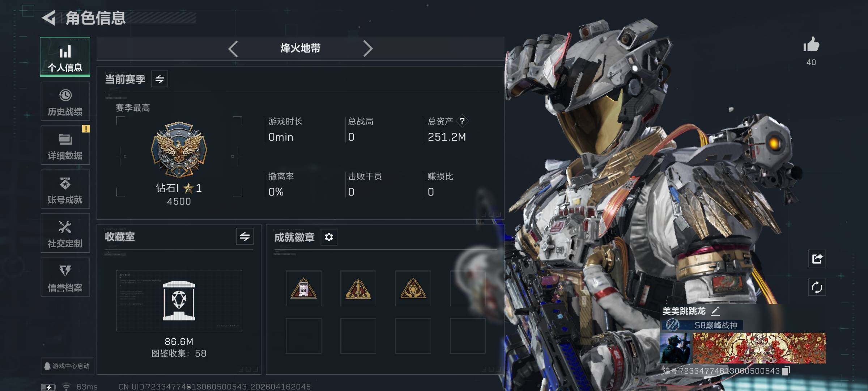Open the 历史战绩 tab
The height and width of the screenshot is (391, 868).
(x=65, y=101)
